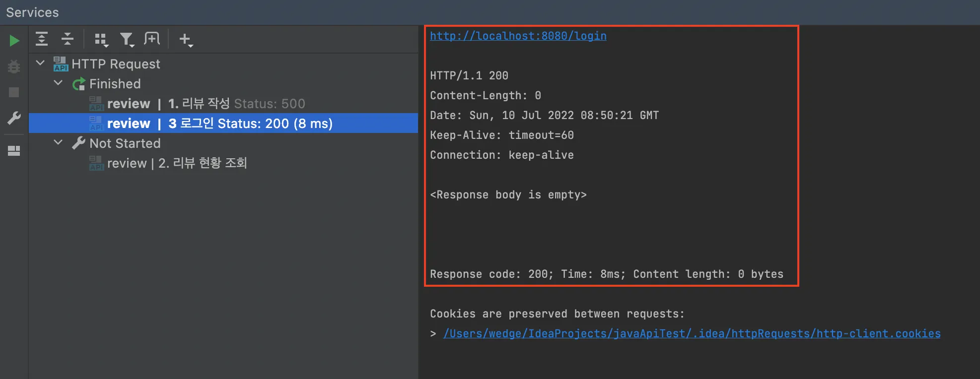Open the http-client.cookies file link
The width and height of the screenshot is (980, 379).
692,333
